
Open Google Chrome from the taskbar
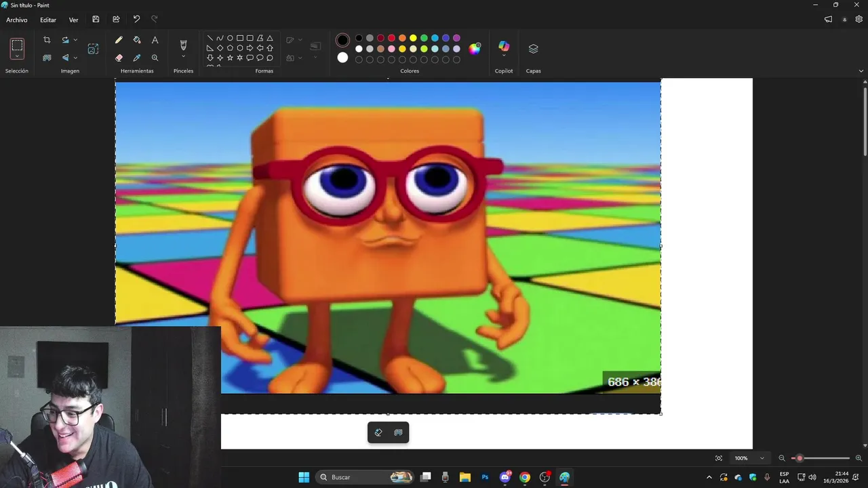[x=525, y=477]
